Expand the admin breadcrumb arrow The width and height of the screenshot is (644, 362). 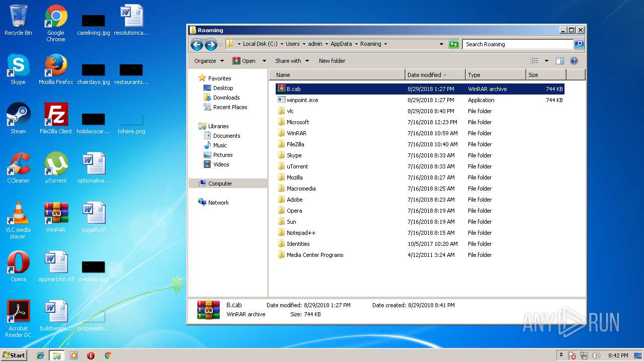click(x=326, y=44)
